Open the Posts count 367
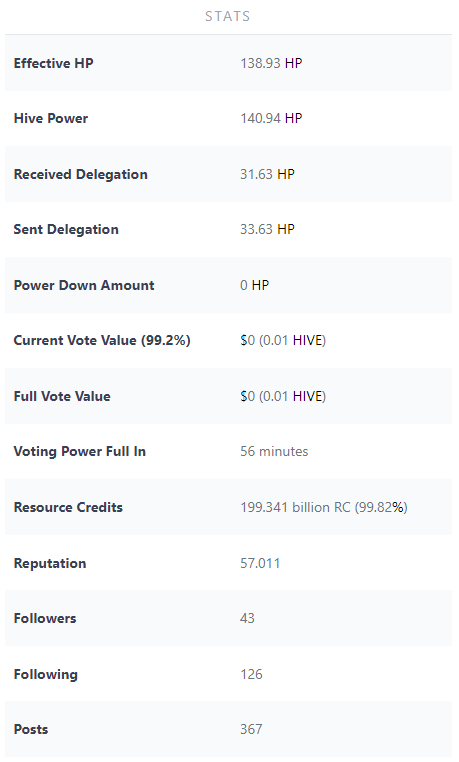Screen dimensions: 459x762 pyautogui.click(x=251, y=729)
